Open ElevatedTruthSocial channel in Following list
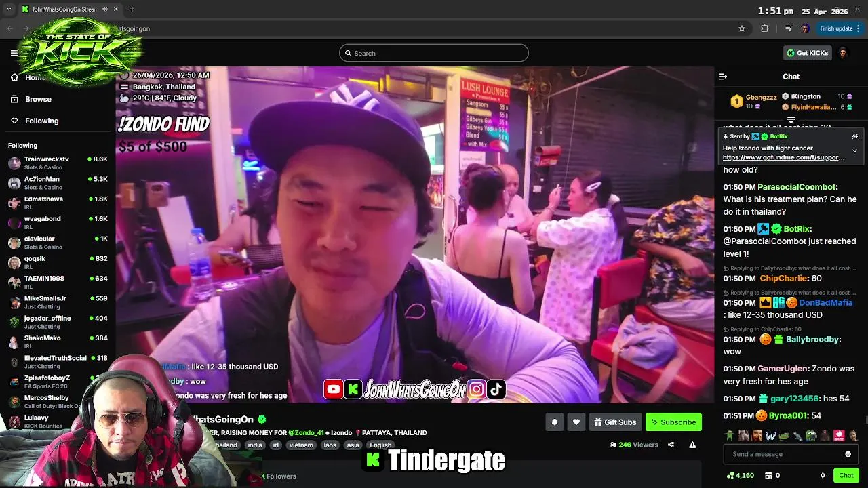The image size is (868, 488). [x=58, y=361]
